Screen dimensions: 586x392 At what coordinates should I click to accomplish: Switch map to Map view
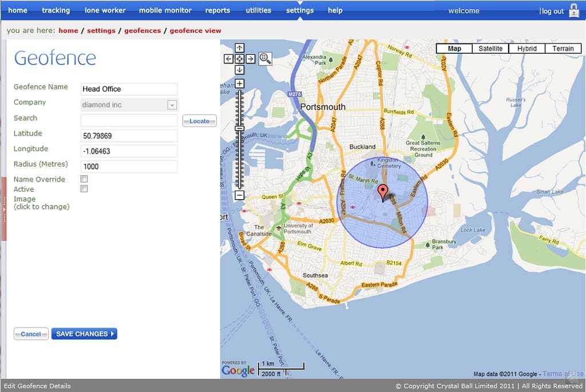(454, 49)
